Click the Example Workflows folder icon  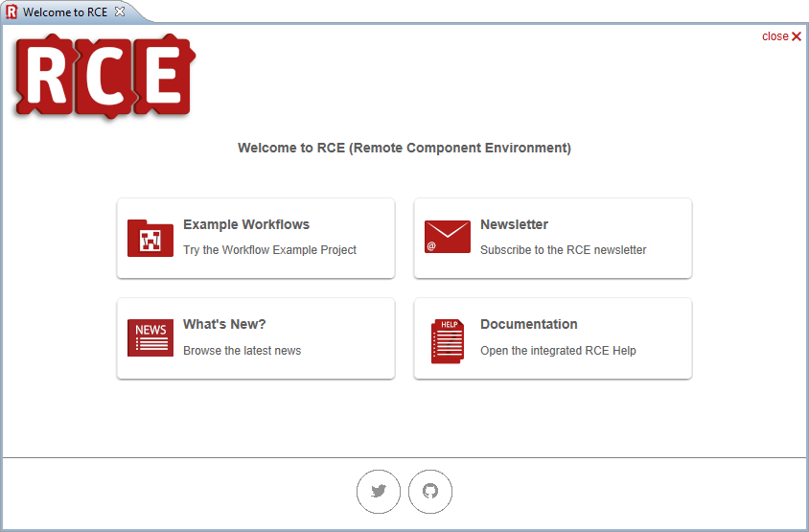[x=150, y=238]
